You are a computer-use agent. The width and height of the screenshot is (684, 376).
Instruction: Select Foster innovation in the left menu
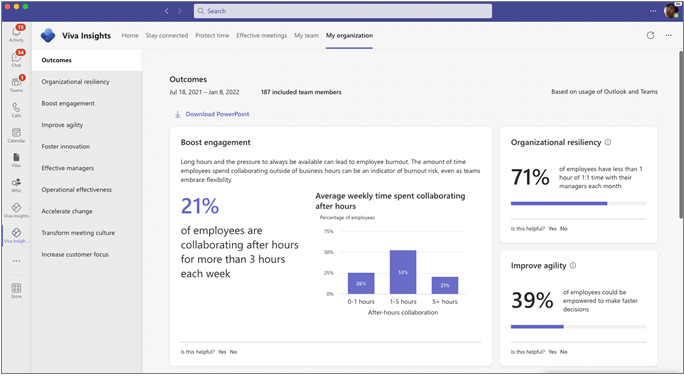tap(65, 147)
